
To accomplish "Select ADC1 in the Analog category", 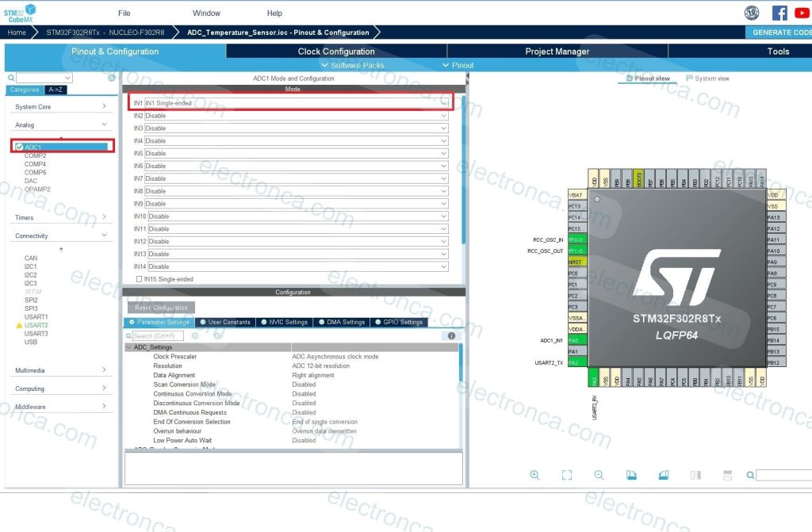I will (33, 146).
